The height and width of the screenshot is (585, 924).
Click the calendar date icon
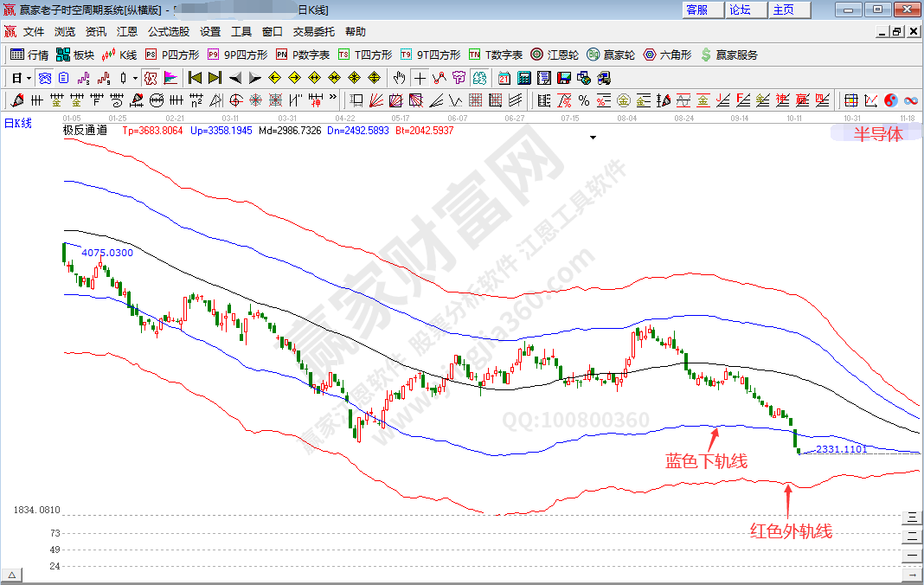(x=504, y=78)
